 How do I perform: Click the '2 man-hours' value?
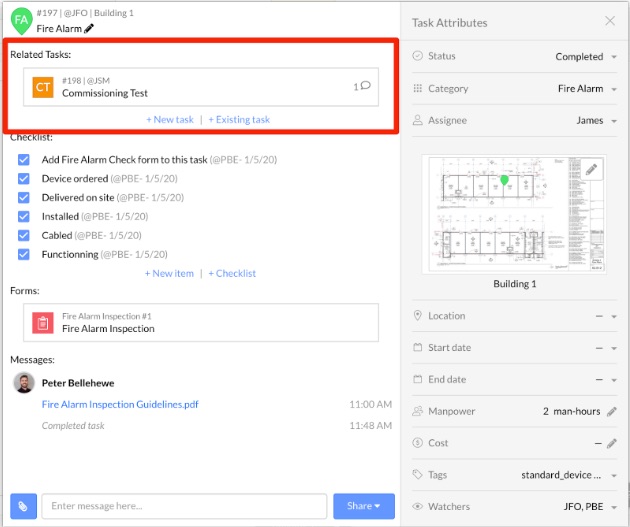pos(571,411)
